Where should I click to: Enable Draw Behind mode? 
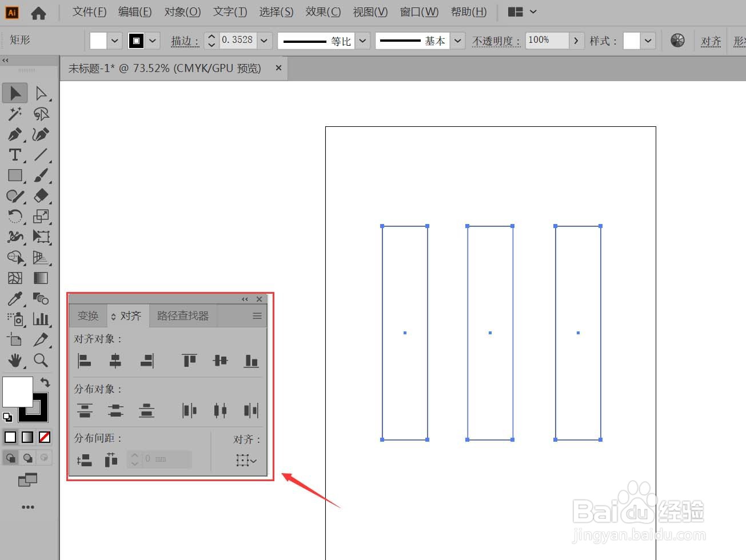[x=27, y=458]
